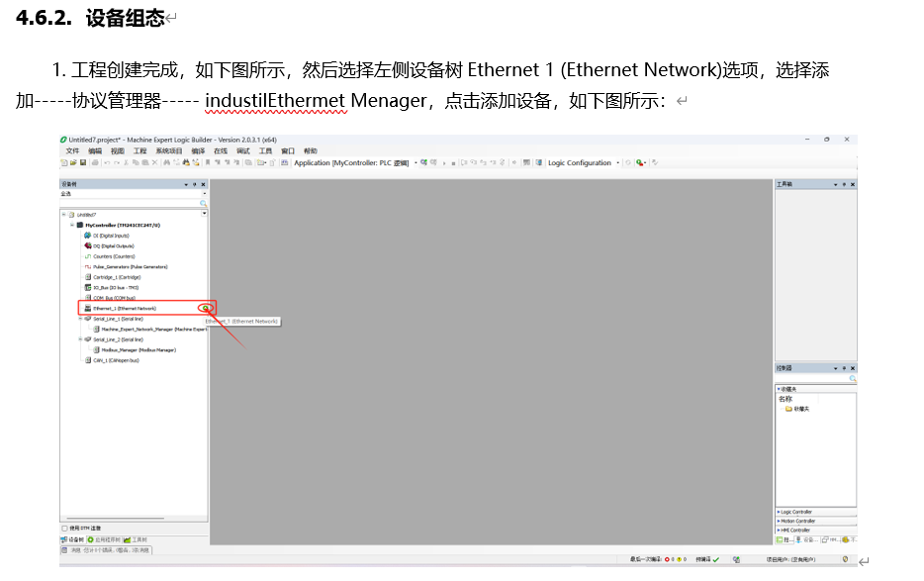This screenshot has height=581, width=924.
Task: Switch to the 工具树 tab
Action: click(136, 539)
